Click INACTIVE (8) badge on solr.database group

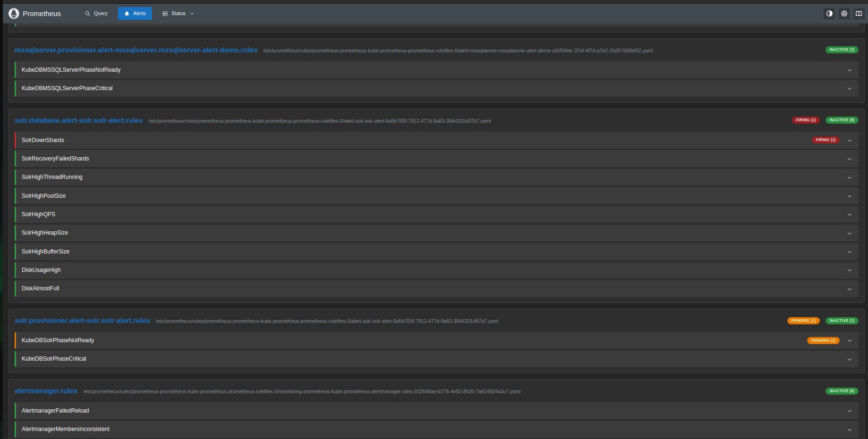click(x=842, y=120)
